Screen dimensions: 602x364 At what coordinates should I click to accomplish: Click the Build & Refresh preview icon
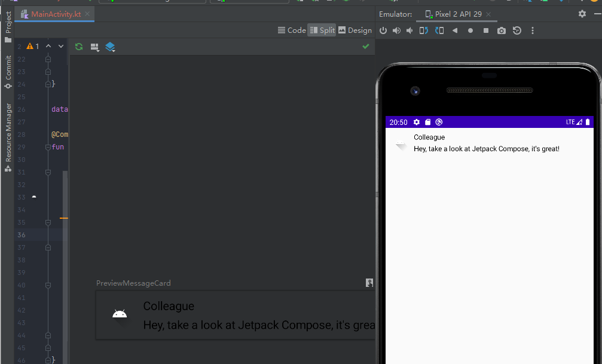tap(79, 46)
